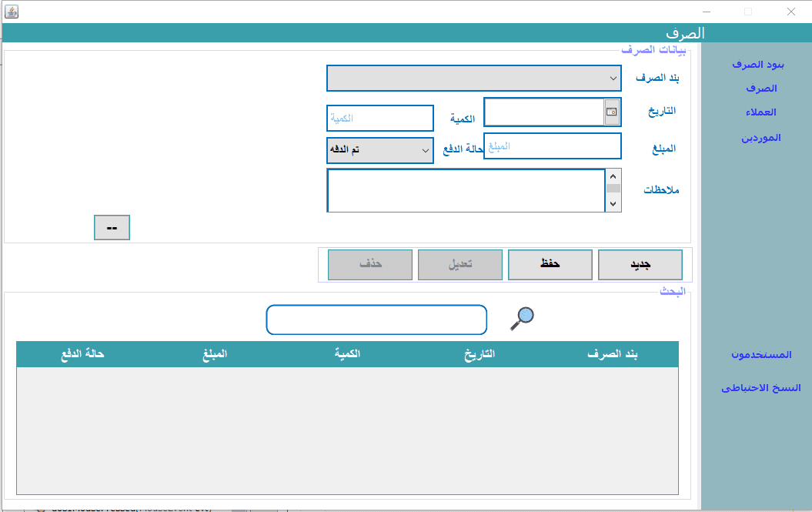Click the حذف delete button
This screenshot has width=812, height=512.
click(x=370, y=265)
